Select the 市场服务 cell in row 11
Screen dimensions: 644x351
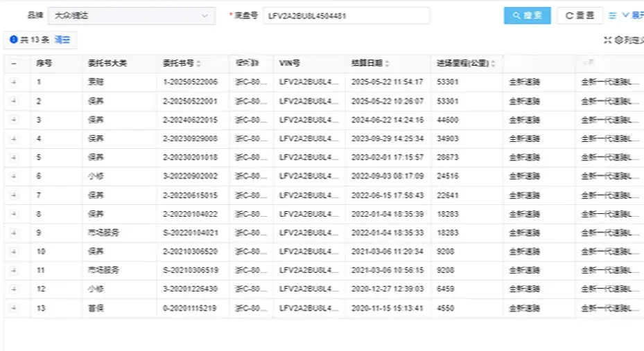coord(103,270)
